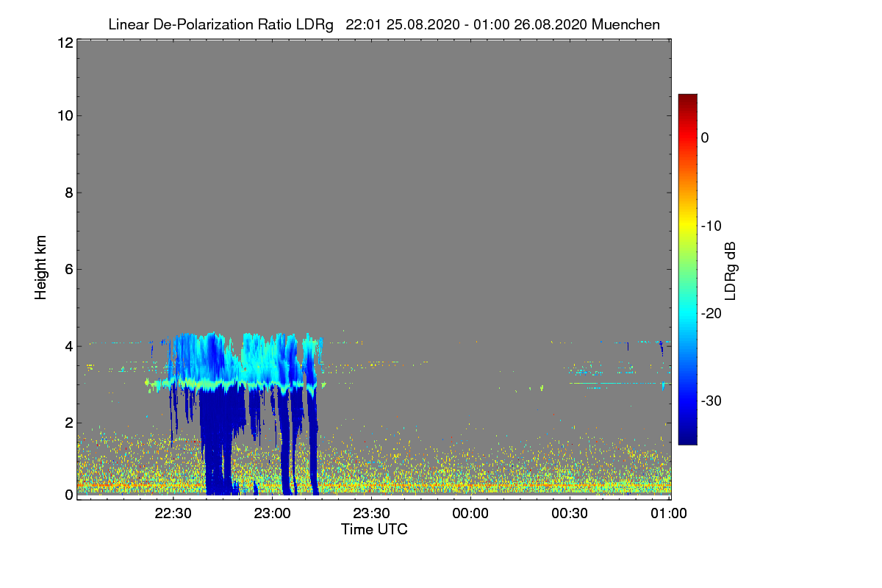The width and height of the screenshot is (882, 588).
Task: Click the time tick label '23:30'
Action: point(372,514)
